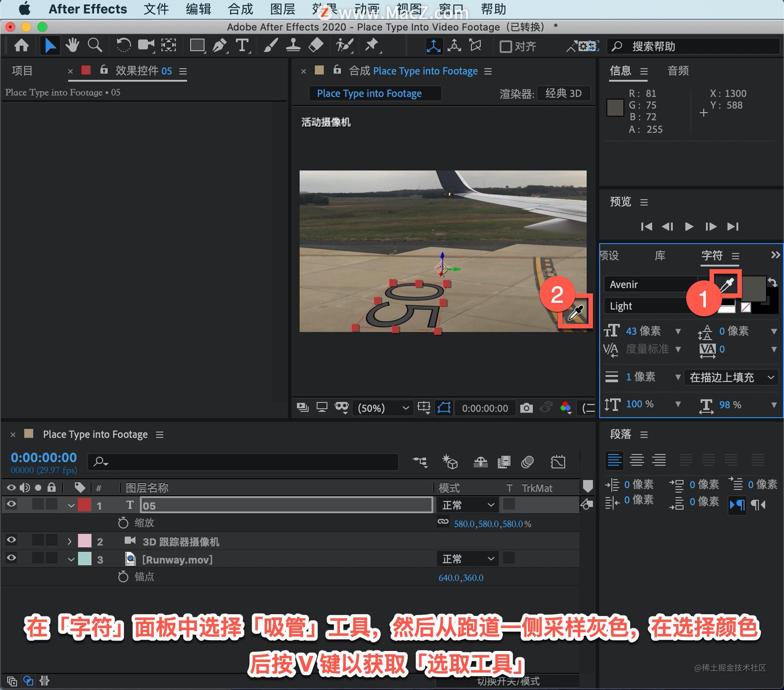Toggle Frame Blending for the composition
The width and height of the screenshot is (784, 690).
(x=504, y=462)
